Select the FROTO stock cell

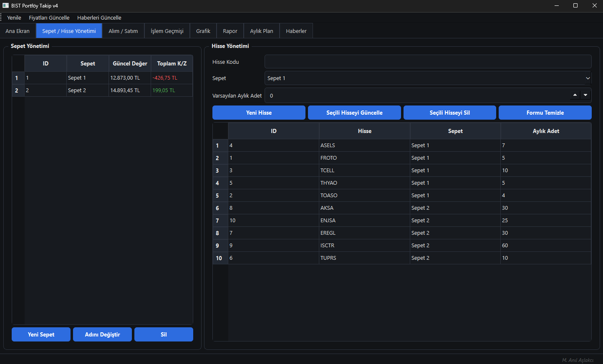pyautogui.click(x=364, y=158)
